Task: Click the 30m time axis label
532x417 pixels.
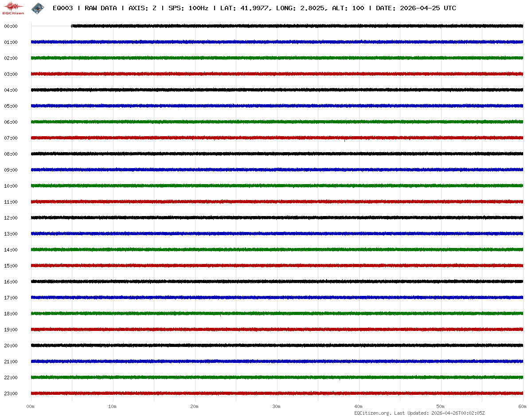Action: (x=277, y=406)
